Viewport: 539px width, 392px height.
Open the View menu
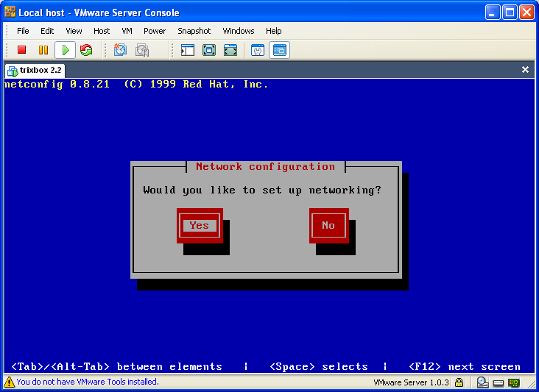point(74,31)
